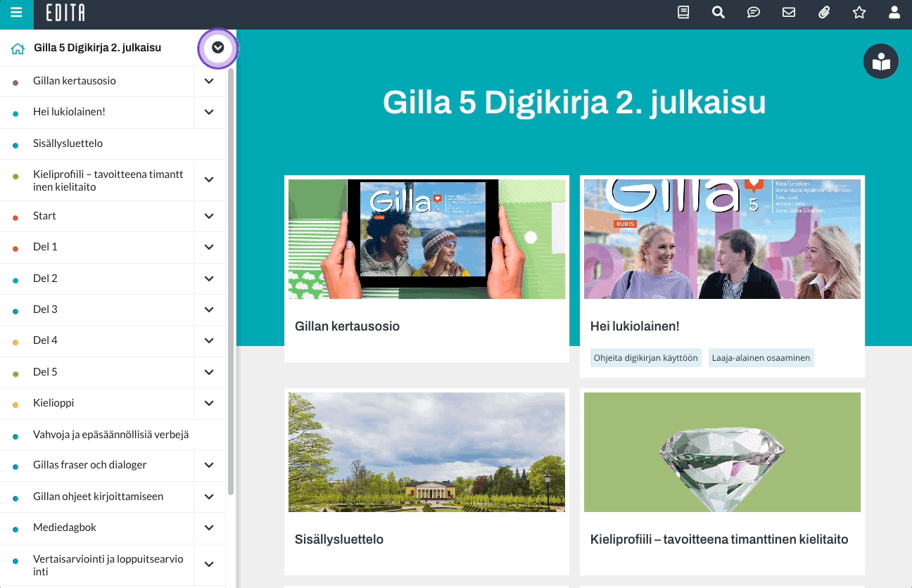
Task: Open the chat bubble messages icon
Action: [x=754, y=12]
